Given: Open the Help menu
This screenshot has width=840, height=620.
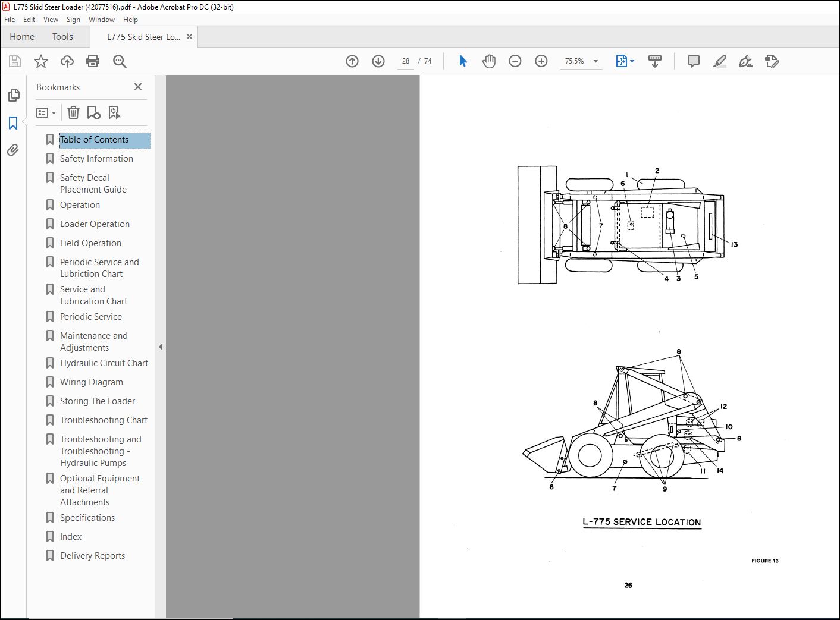Looking at the screenshot, I should pos(130,20).
